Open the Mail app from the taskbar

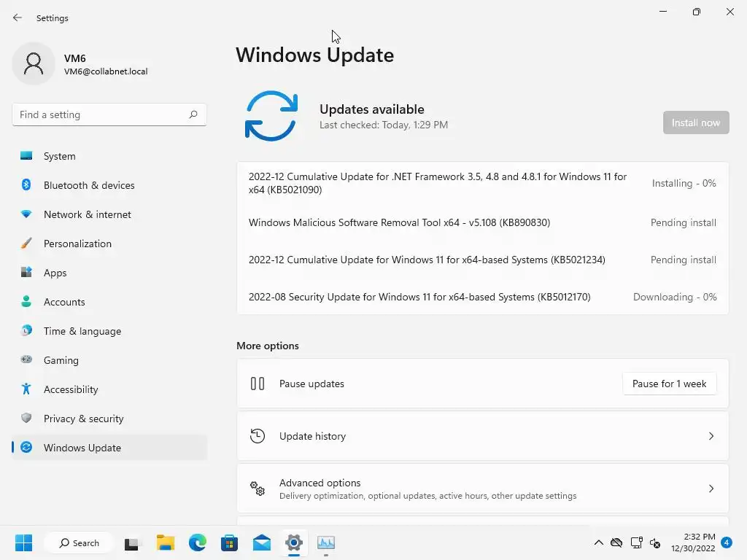coord(262,542)
